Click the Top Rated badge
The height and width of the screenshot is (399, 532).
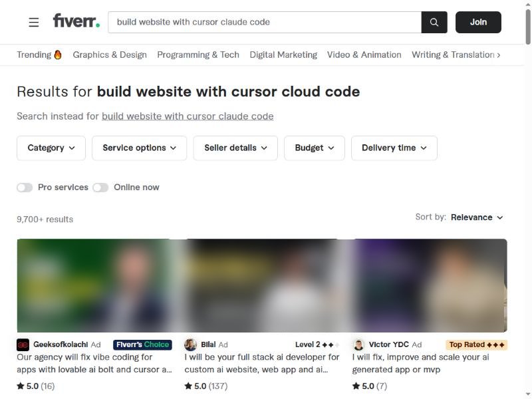[x=476, y=344]
